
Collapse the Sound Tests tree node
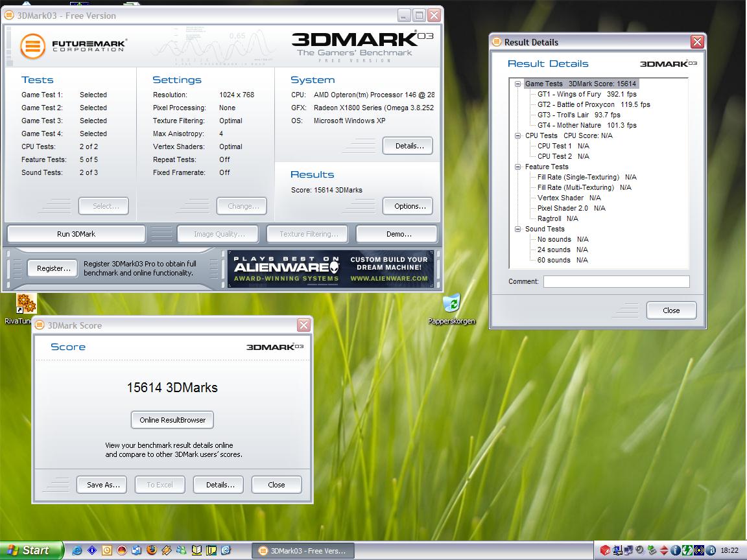[x=517, y=229]
